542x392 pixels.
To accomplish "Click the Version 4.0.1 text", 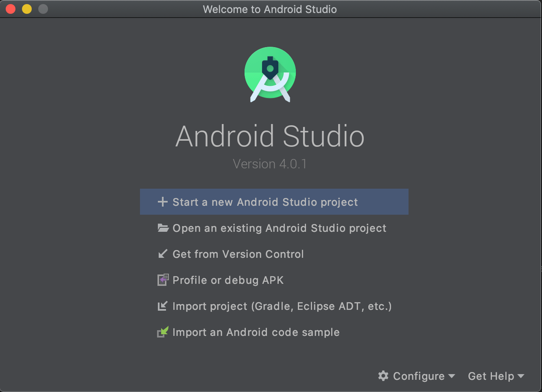I will [x=270, y=164].
